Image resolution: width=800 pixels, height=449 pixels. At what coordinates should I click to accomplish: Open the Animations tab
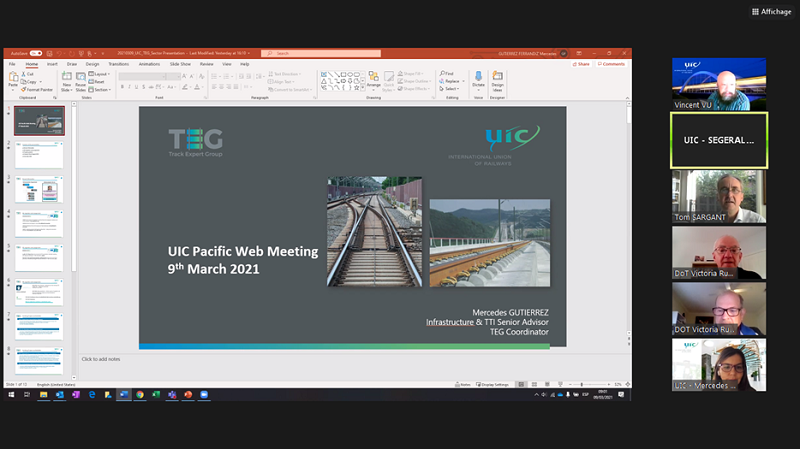[x=149, y=64]
